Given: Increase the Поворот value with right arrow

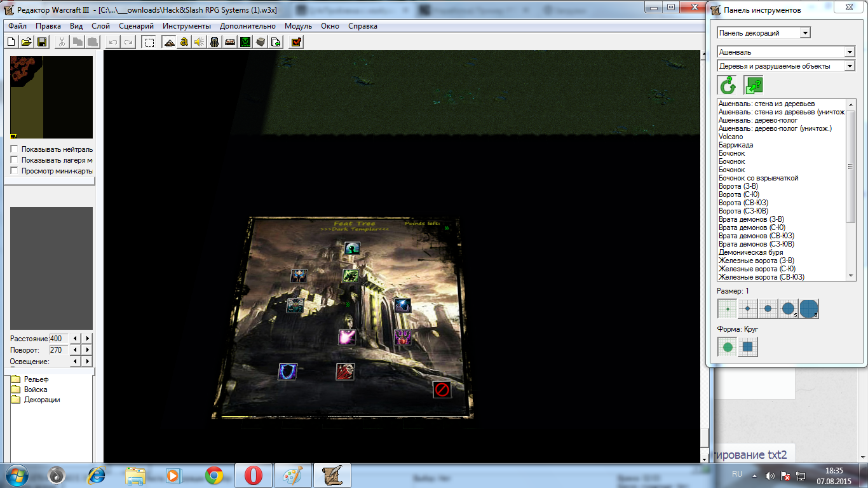Looking at the screenshot, I should click(x=87, y=350).
